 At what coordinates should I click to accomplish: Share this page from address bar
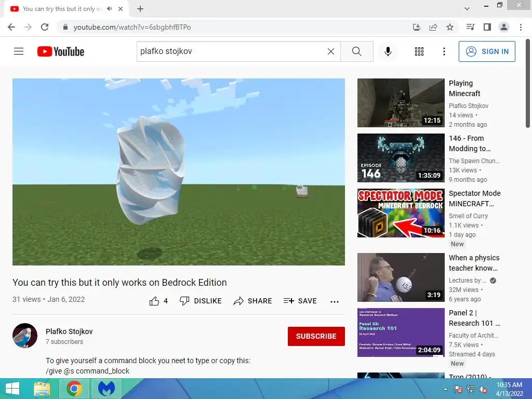(x=433, y=27)
